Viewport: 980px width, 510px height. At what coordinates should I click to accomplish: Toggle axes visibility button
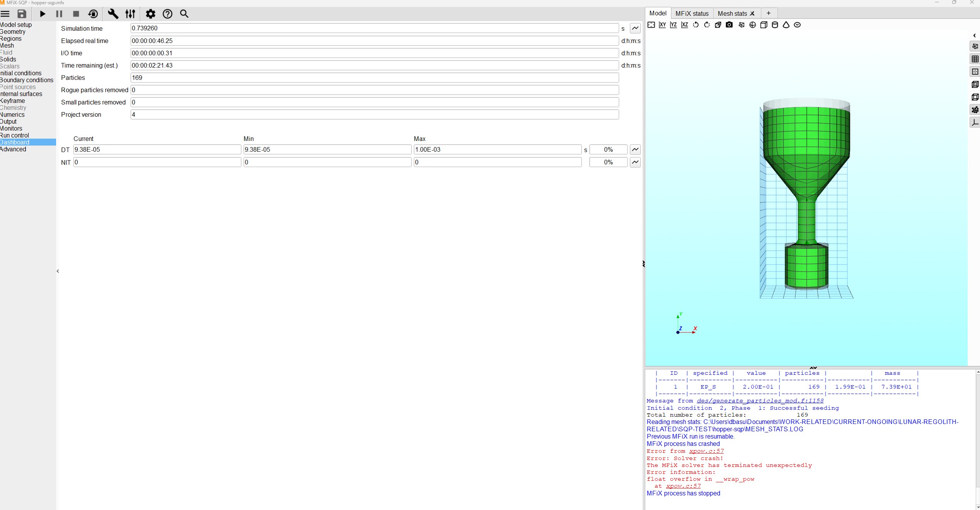click(975, 123)
